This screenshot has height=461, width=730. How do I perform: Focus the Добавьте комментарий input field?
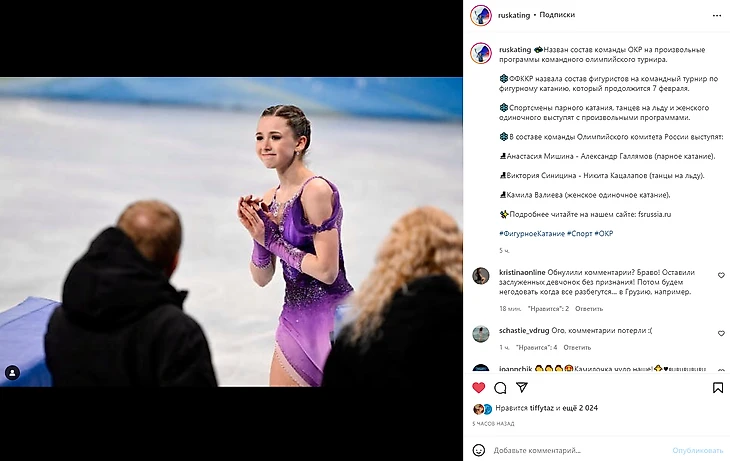[x=580, y=450]
